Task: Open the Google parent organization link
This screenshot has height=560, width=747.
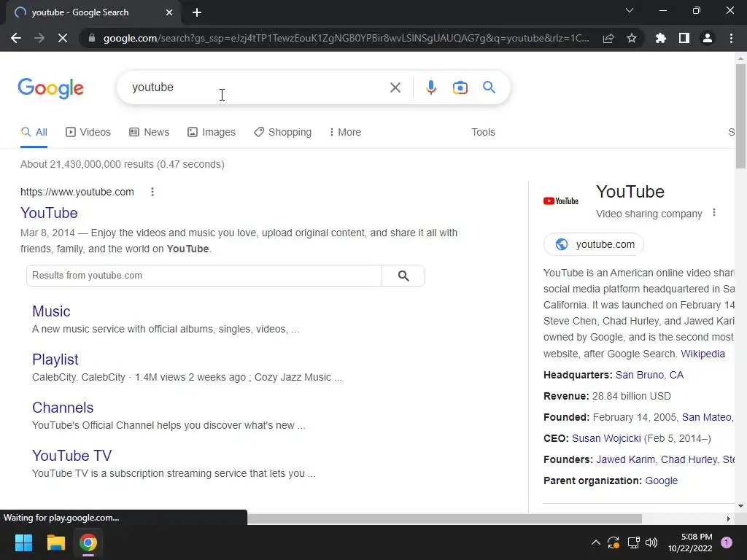Action: tap(661, 481)
